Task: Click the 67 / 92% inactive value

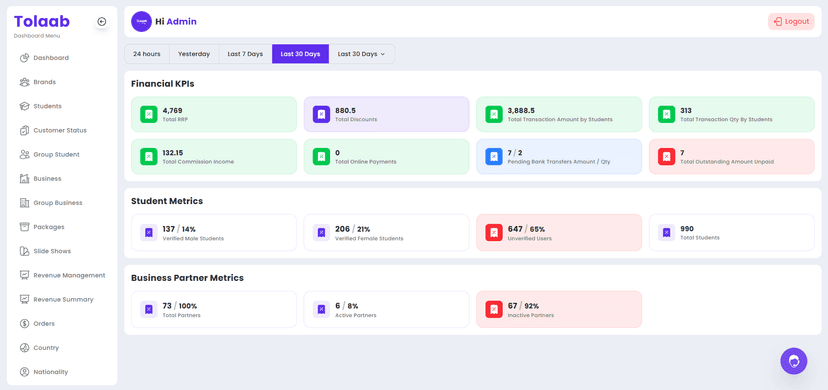Action: pos(523,306)
